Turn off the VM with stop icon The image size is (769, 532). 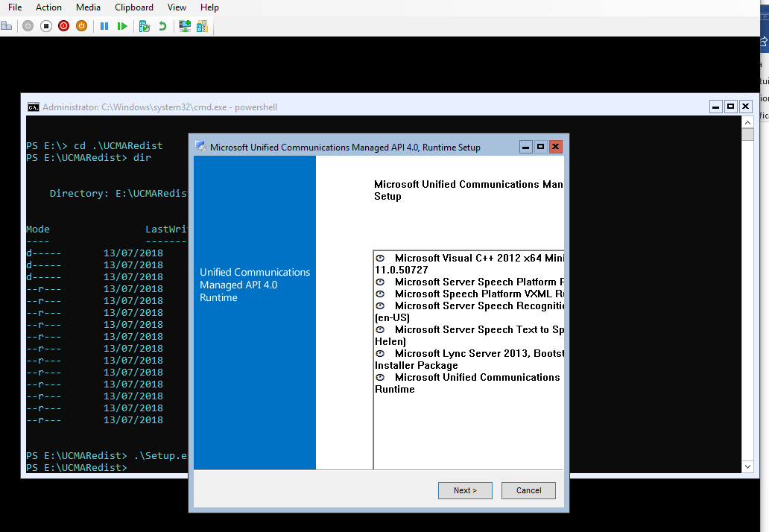(46, 26)
